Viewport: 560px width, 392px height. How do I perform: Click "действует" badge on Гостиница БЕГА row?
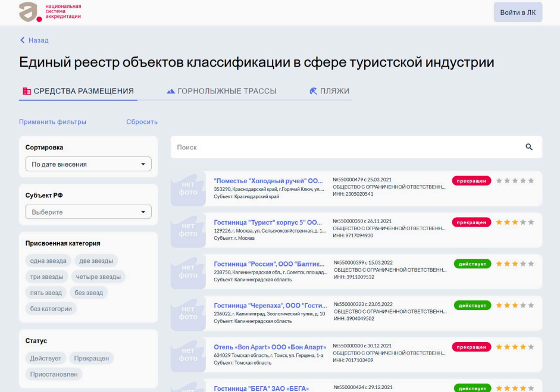click(x=473, y=388)
